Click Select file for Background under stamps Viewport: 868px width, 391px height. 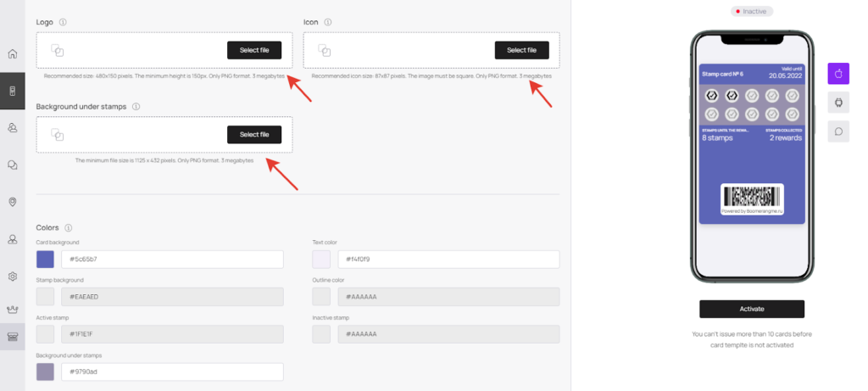tap(254, 135)
